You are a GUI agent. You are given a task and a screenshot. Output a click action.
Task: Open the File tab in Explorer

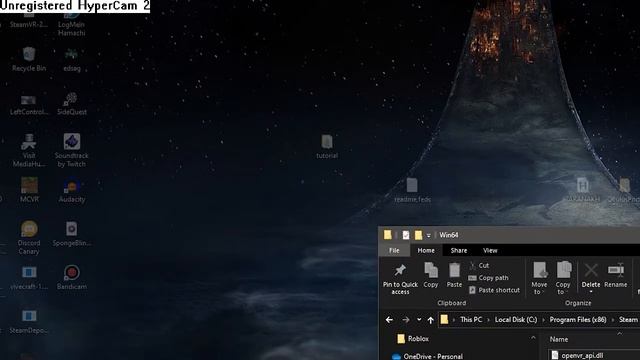pos(394,250)
